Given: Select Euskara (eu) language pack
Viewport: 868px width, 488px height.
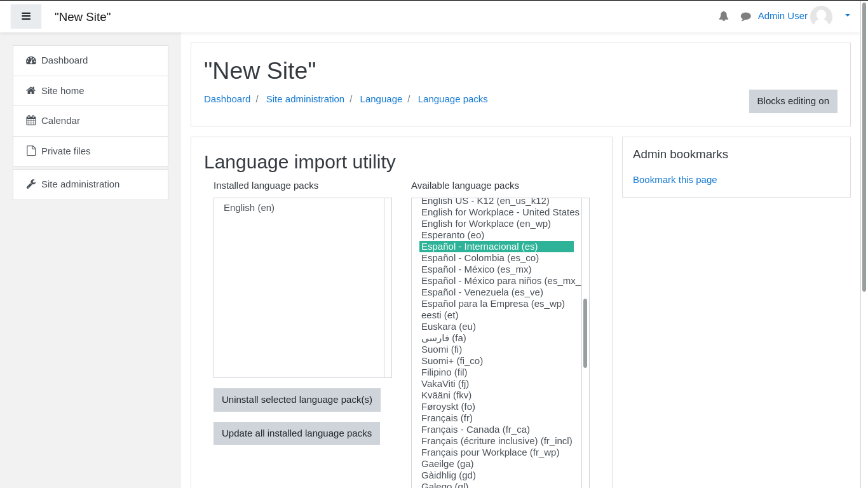Looking at the screenshot, I should click(x=496, y=327).
